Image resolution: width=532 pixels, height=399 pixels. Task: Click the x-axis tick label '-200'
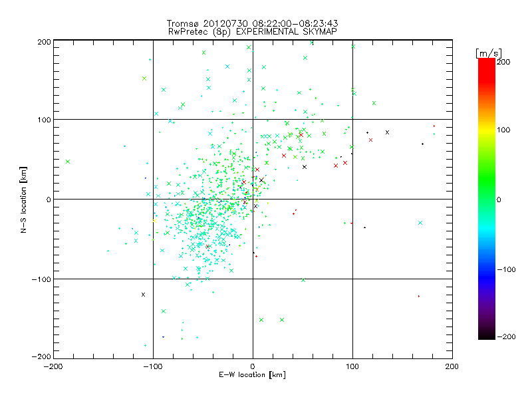point(53,366)
